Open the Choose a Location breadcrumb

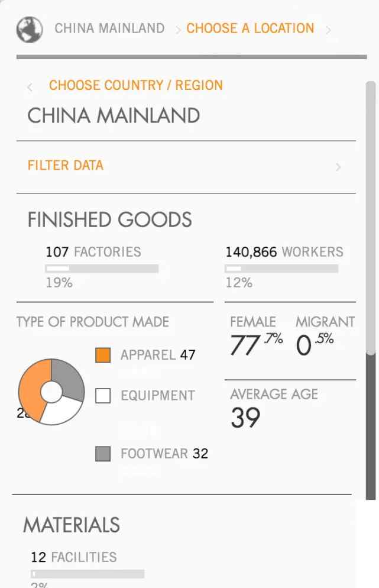[250, 28]
